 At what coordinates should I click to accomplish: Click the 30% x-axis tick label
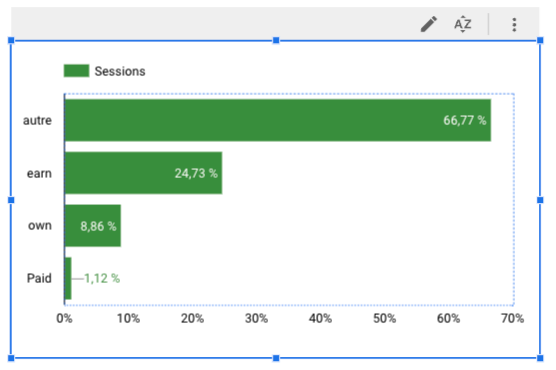tap(256, 318)
